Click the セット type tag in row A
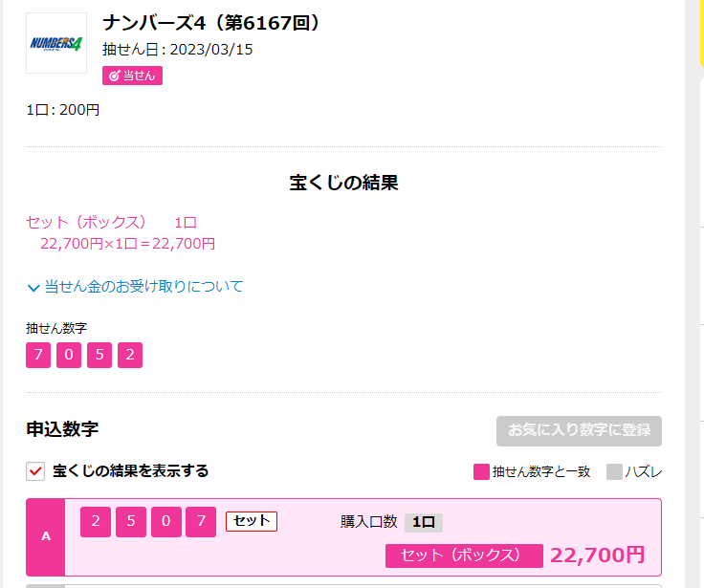This screenshot has width=704, height=588. [x=252, y=521]
